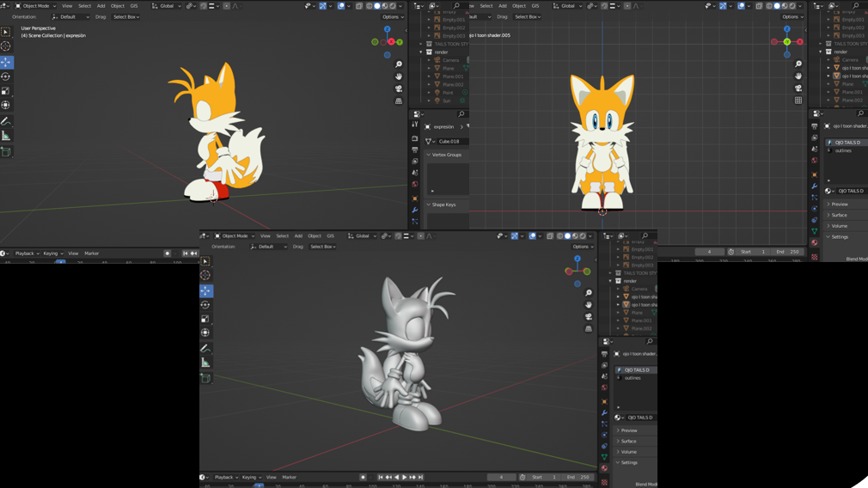Click the Options button in the top-left viewport
868x488 pixels.
click(x=392, y=17)
